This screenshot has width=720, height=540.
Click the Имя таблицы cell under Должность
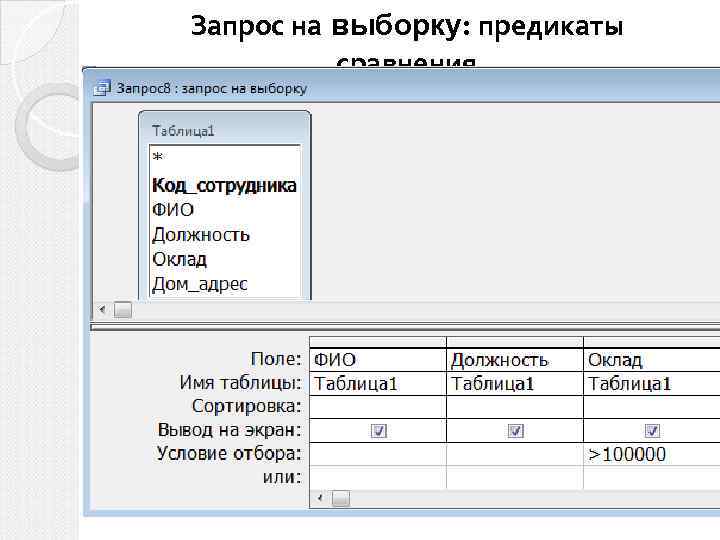515,383
